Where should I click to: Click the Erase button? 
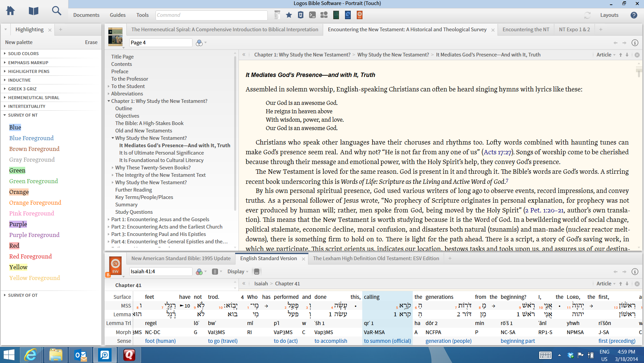[91, 42]
